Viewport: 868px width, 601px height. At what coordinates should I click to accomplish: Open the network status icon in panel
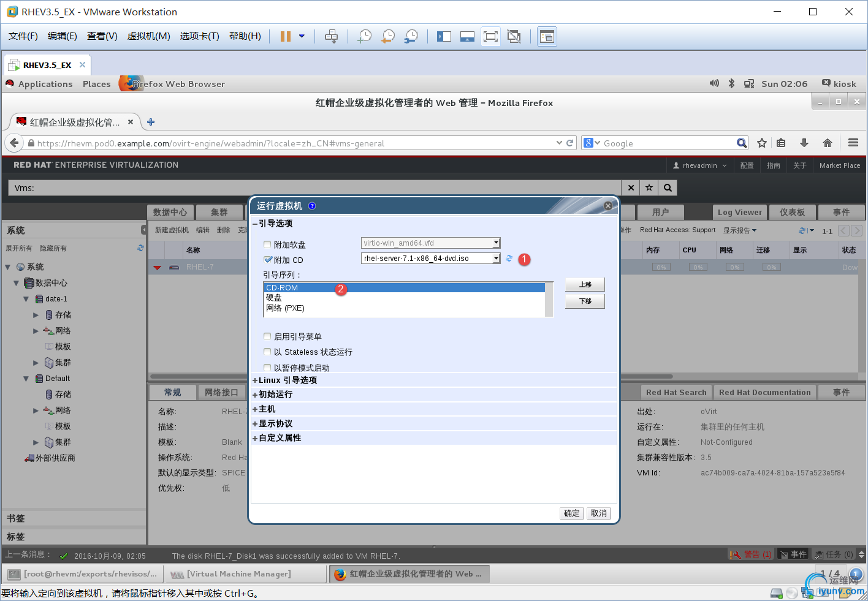point(749,83)
